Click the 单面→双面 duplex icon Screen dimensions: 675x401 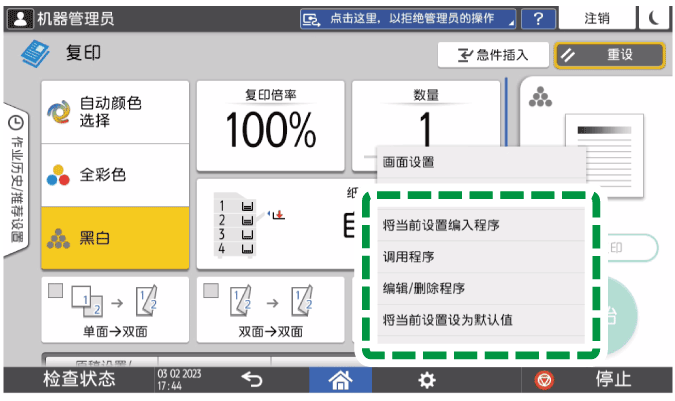coord(115,301)
